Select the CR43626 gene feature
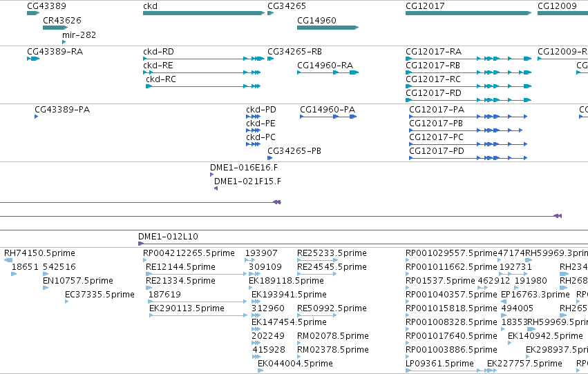Screen dimensions: 588x374 tap(55, 28)
